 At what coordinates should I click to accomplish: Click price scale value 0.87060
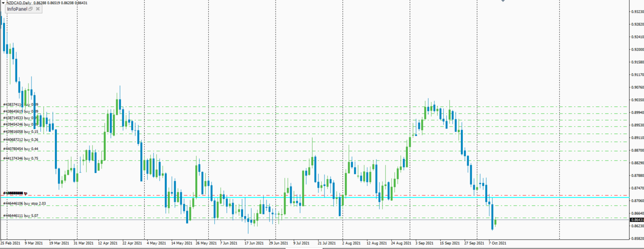click(638, 200)
